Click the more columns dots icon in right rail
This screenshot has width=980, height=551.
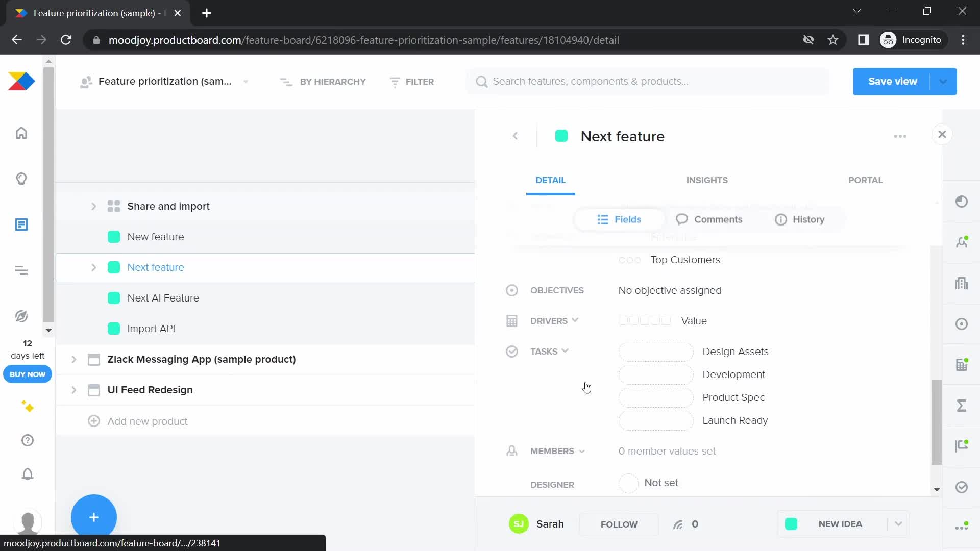pos(962,527)
